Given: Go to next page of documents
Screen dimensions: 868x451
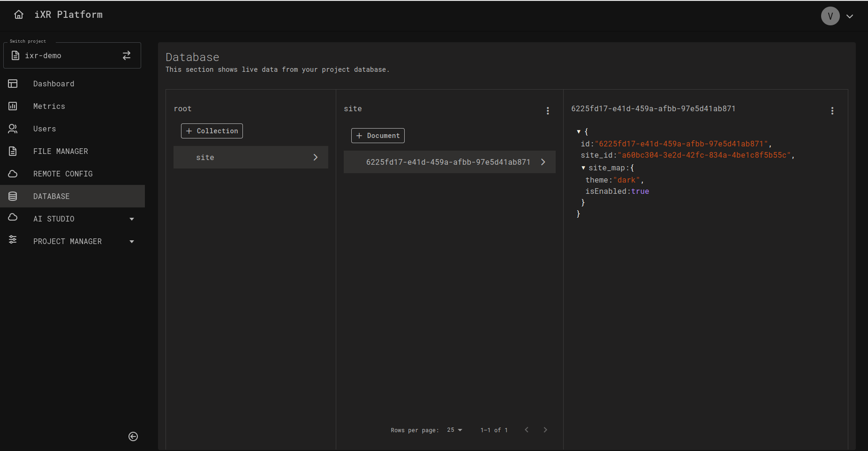Looking at the screenshot, I should (x=545, y=430).
